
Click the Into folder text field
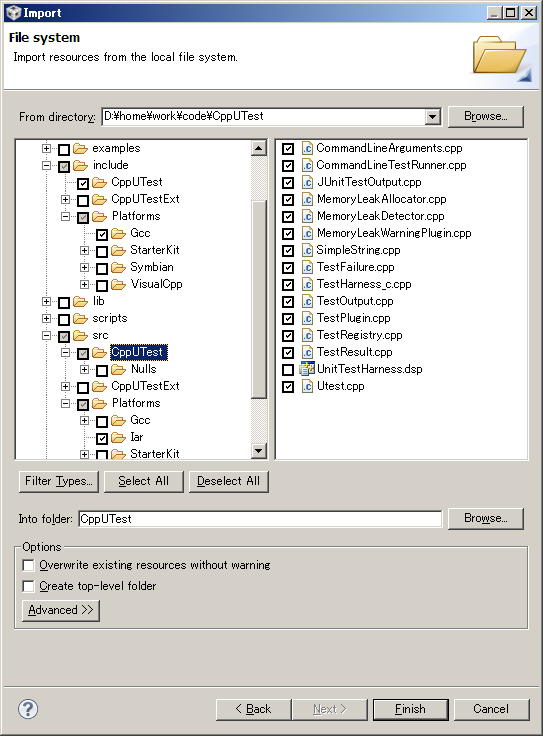click(260, 519)
